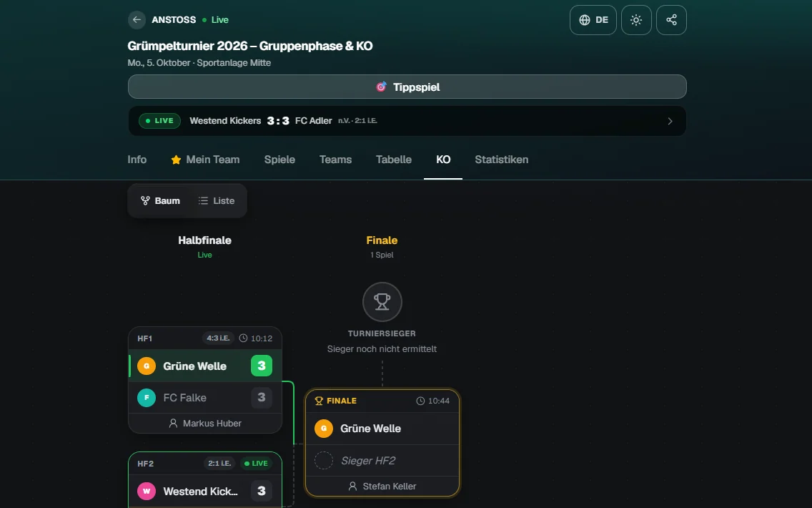Open the Mein Team tab
Screen dimensions: 812x508
click(206, 160)
